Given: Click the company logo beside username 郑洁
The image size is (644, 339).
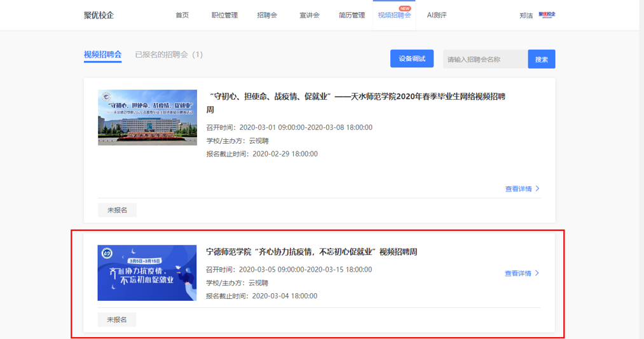Looking at the screenshot, I should (547, 15).
